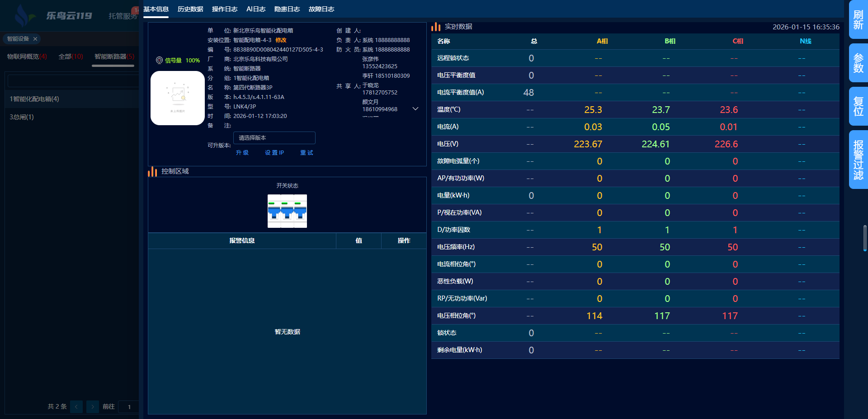Expand the contact list chevron

pyautogui.click(x=415, y=109)
